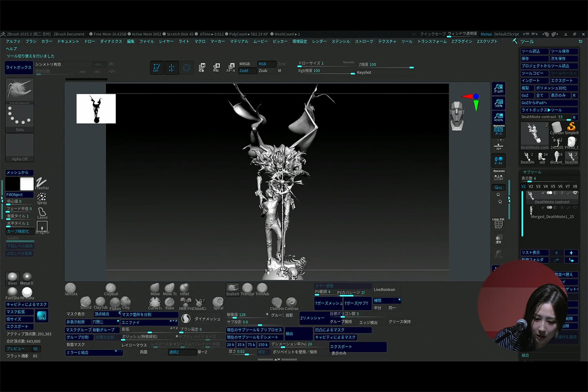This screenshot has width=588, height=392.
Task: Open the ブラシ menu
Action: point(31,42)
